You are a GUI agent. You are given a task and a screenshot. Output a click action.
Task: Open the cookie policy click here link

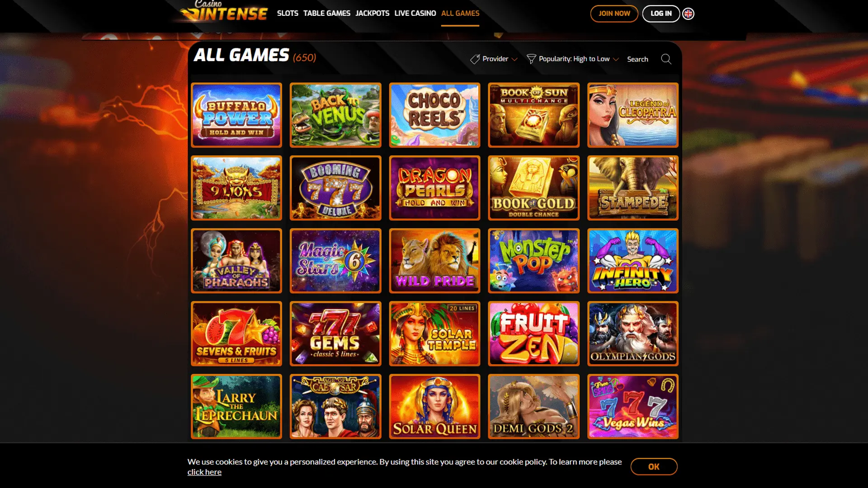pyautogui.click(x=204, y=472)
